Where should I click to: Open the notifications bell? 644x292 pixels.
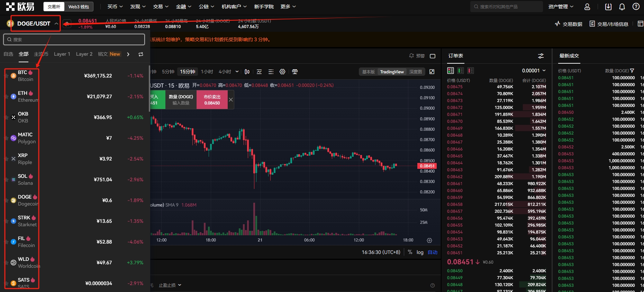(622, 7)
